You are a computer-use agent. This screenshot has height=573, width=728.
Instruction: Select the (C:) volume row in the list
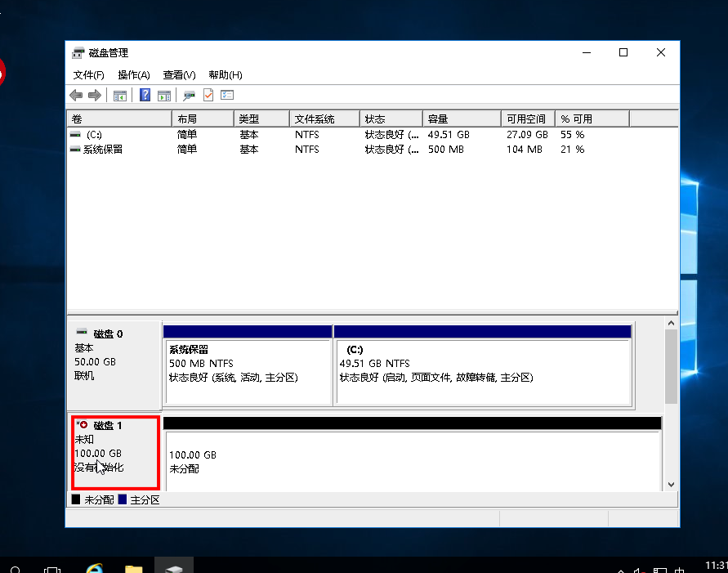[94, 134]
